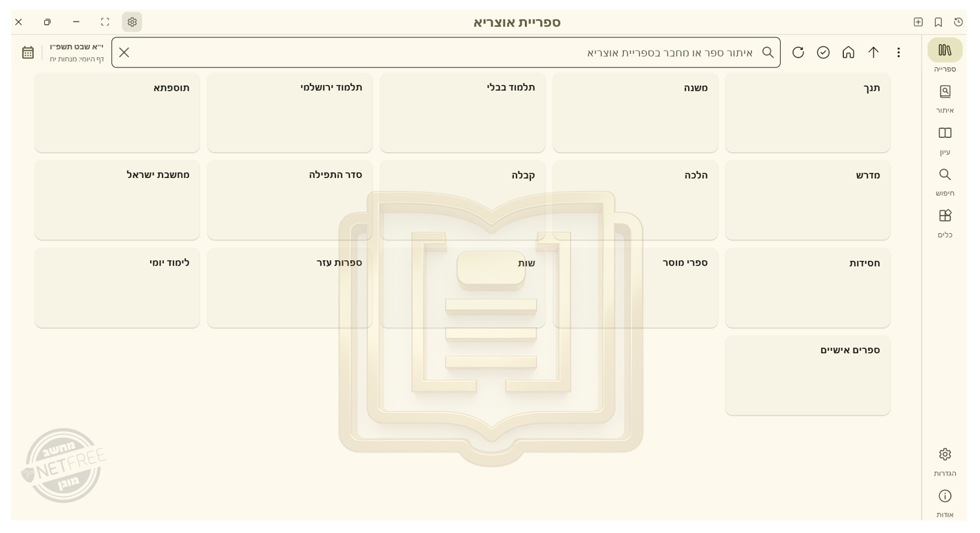Open the ספרייה library sidebar tab
The height and width of the screenshot is (533, 980).
pos(945,51)
